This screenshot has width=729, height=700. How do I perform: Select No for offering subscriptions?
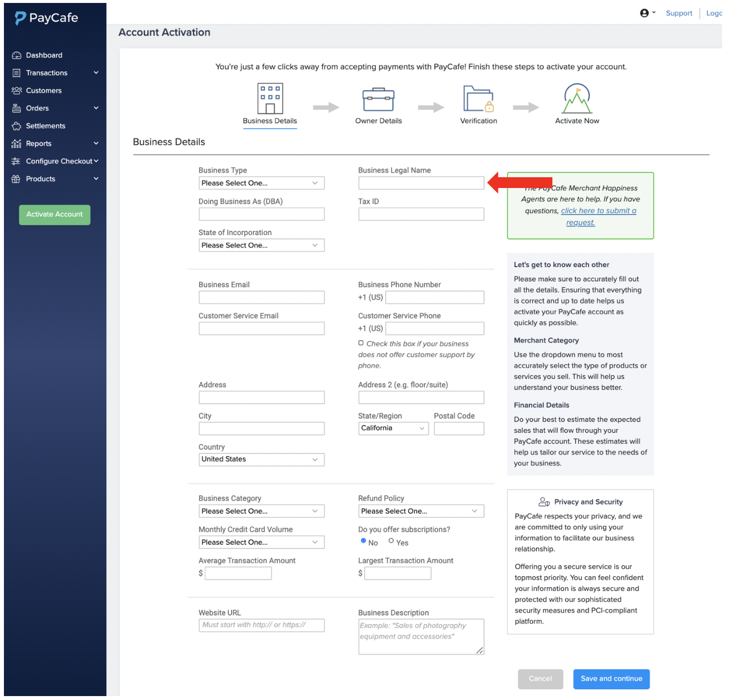pyautogui.click(x=364, y=541)
